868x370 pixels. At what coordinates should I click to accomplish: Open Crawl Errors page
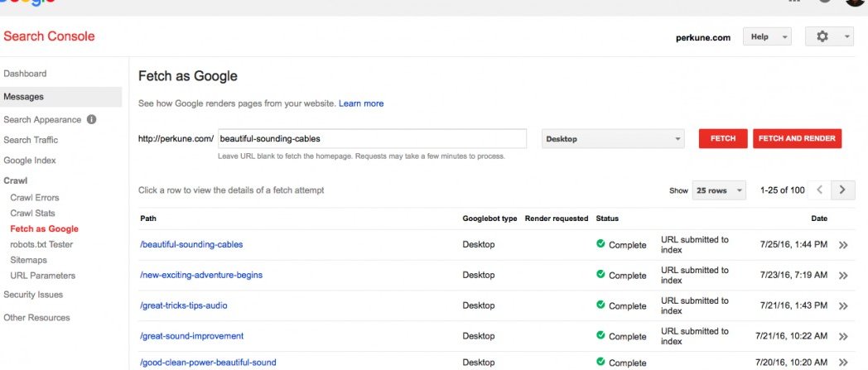tap(34, 198)
